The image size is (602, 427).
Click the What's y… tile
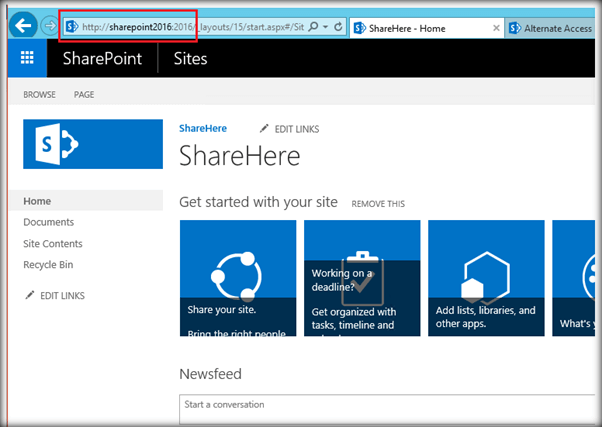[574, 278]
